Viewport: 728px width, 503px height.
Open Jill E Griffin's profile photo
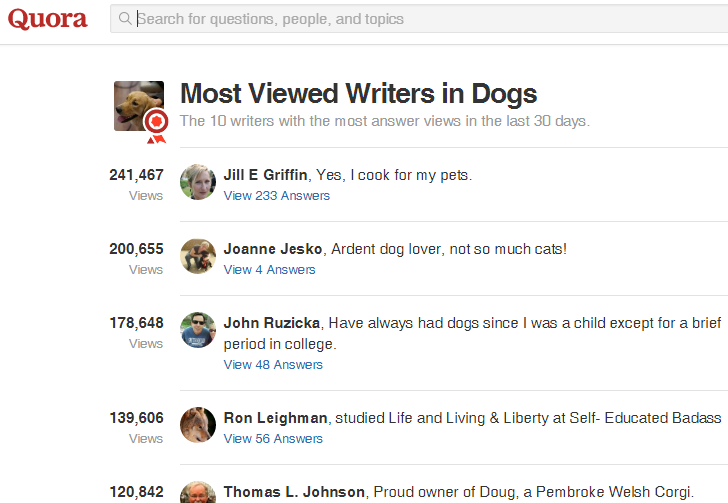(x=198, y=182)
